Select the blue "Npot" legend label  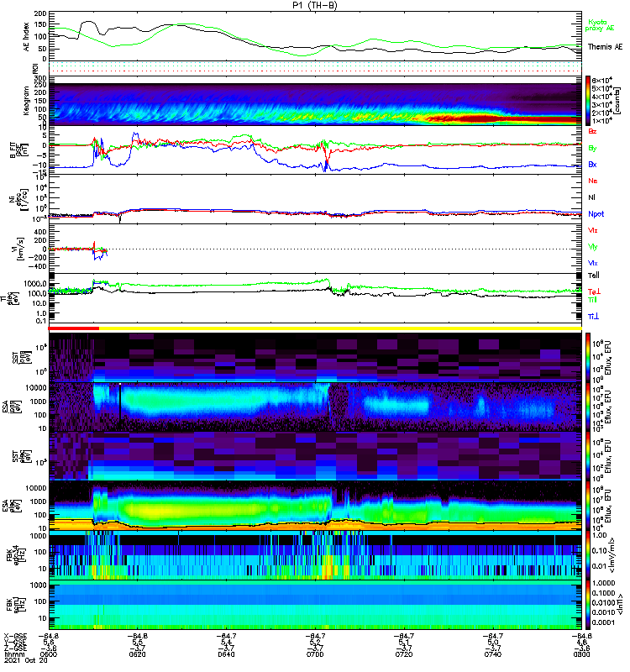pyautogui.click(x=596, y=214)
